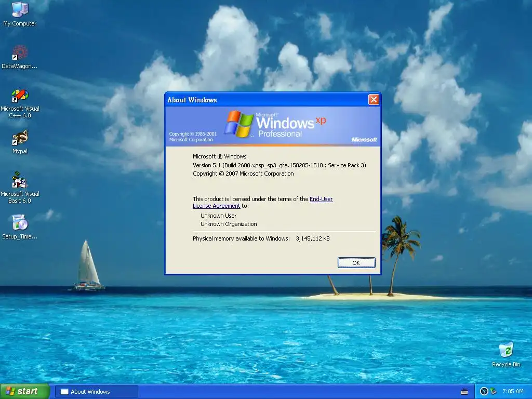This screenshot has height=399, width=532.
Task: Click the 'Microsoft ® Windows' text line
Action: click(220, 156)
